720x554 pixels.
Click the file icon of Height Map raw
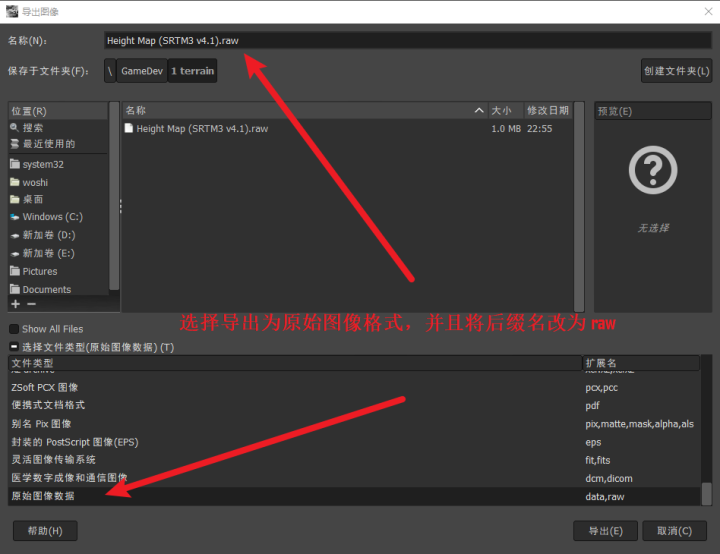point(129,128)
